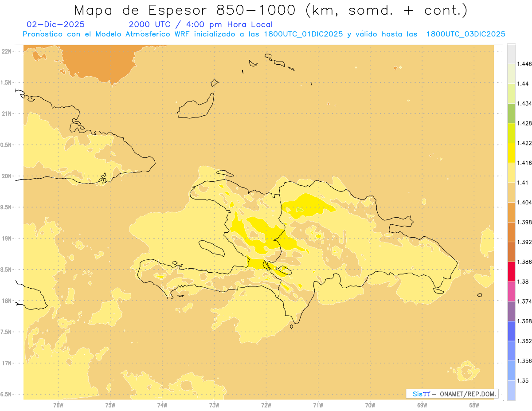
Task: Pick the green legend swatch above 1.428
Action: [x=511, y=113]
